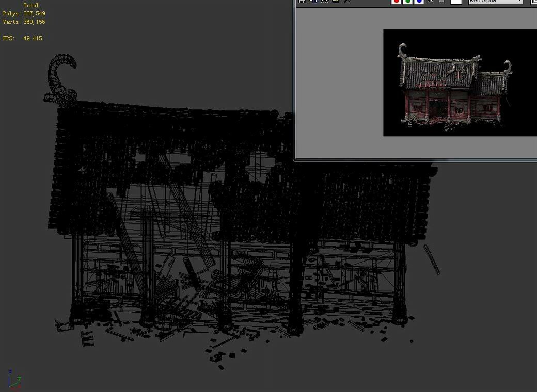Click the clear image X icon
The width and height of the screenshot is (537, 392).
[x=348, y=2]
